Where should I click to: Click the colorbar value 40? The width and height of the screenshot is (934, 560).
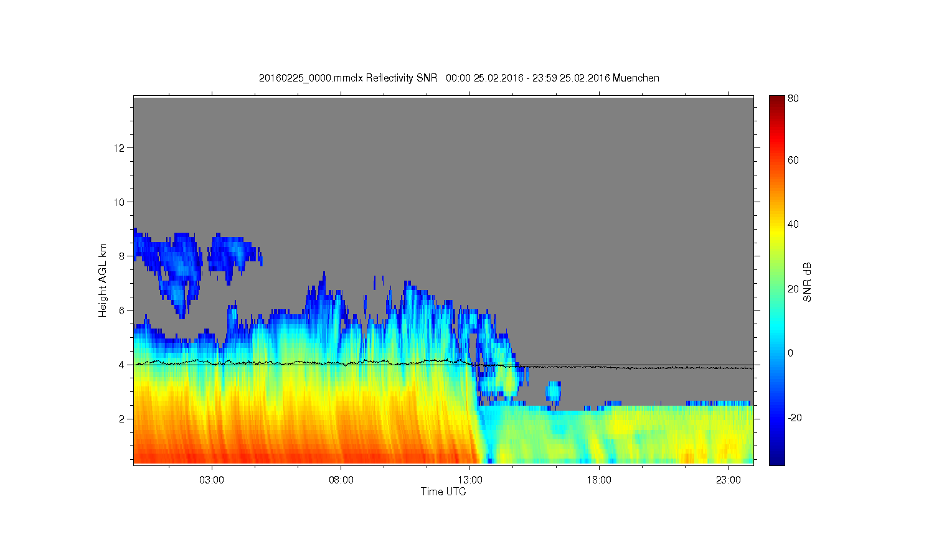pyautogui.click(x=793, y=225)
